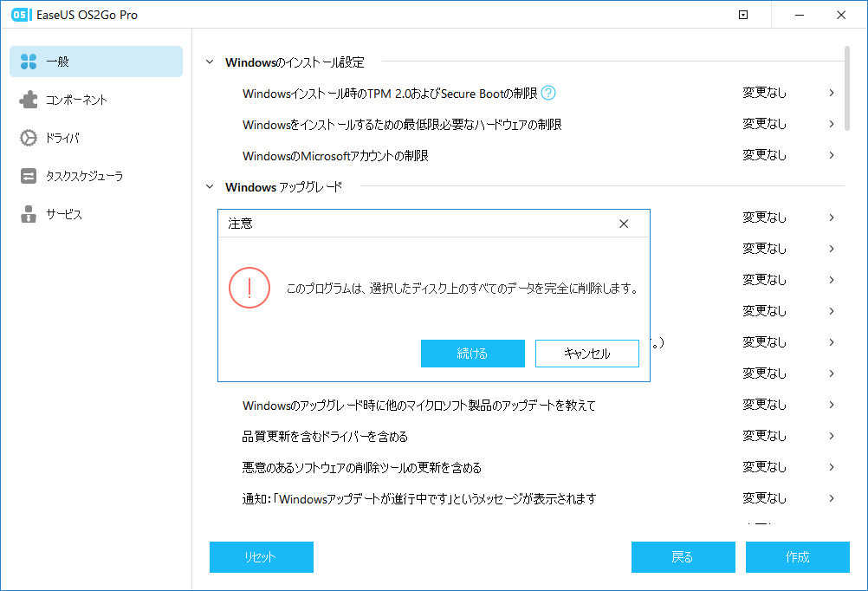
Task: Select the ドライバ gear icon
Action: (29, 138)
